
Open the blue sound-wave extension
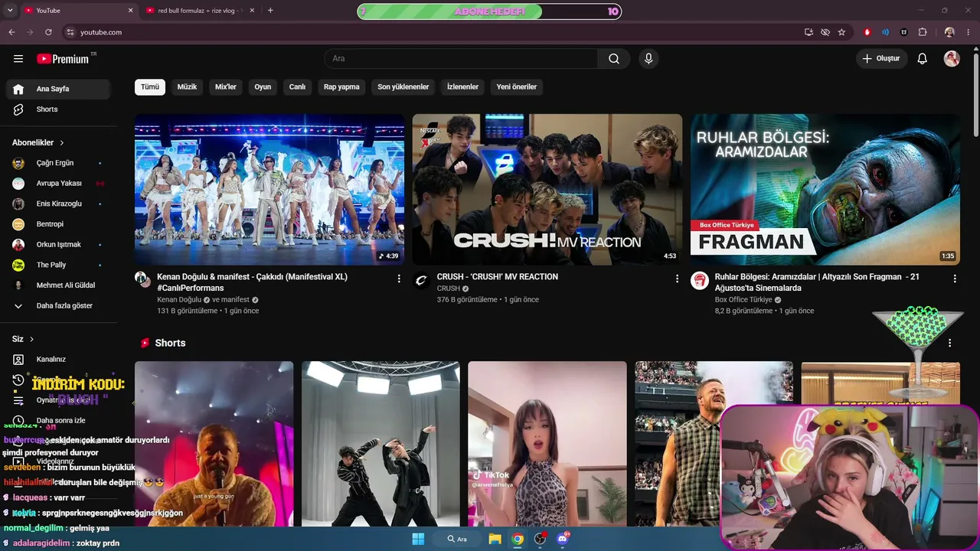[x=886, y=32]
